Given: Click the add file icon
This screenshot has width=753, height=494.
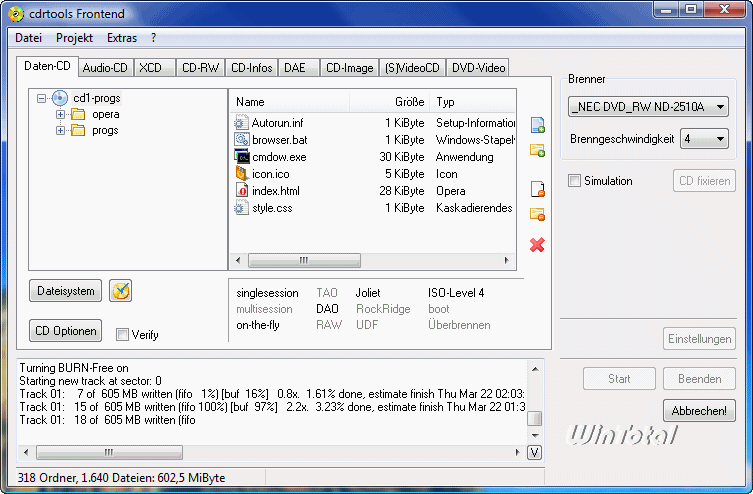Looking at the screenshot, I should [x=537, y=125].
